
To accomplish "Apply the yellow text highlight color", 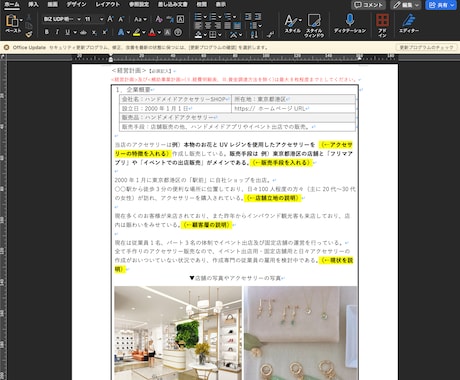I will click(136, 32).
